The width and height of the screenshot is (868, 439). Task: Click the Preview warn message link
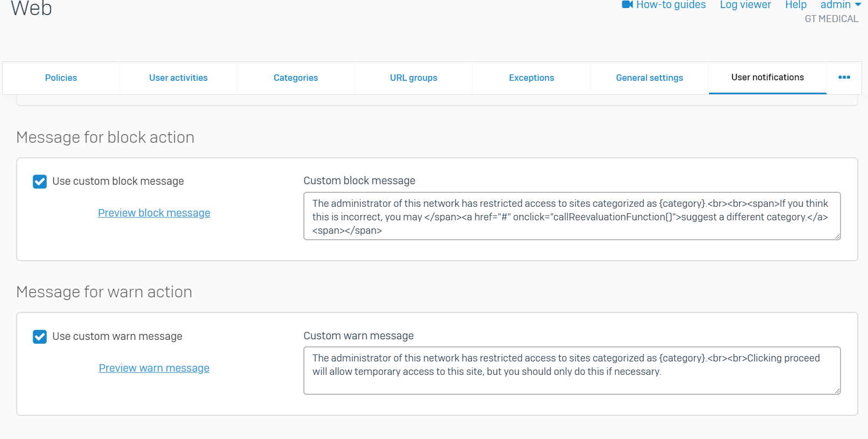coord(154,368)
